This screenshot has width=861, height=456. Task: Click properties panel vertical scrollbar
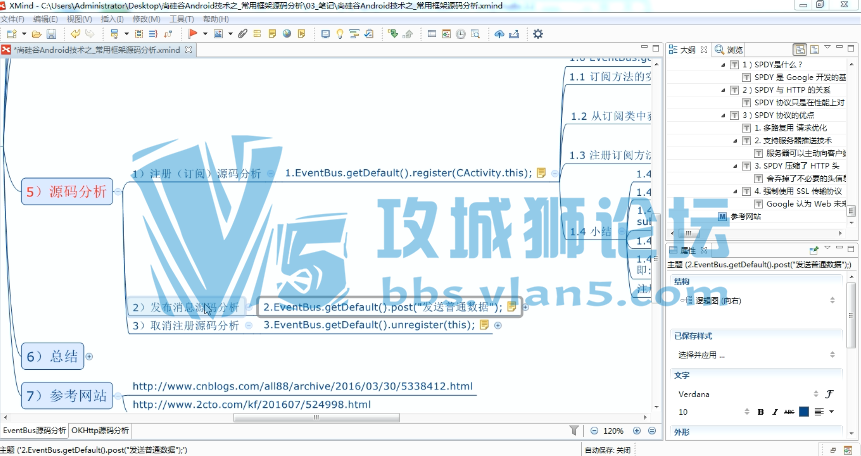pos(851,315)
